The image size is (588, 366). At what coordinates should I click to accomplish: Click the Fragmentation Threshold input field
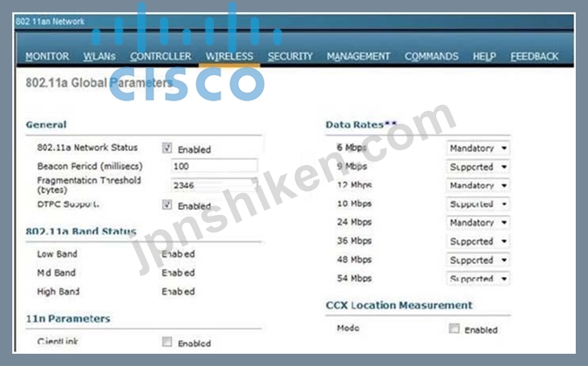click(x=214, y=185)
